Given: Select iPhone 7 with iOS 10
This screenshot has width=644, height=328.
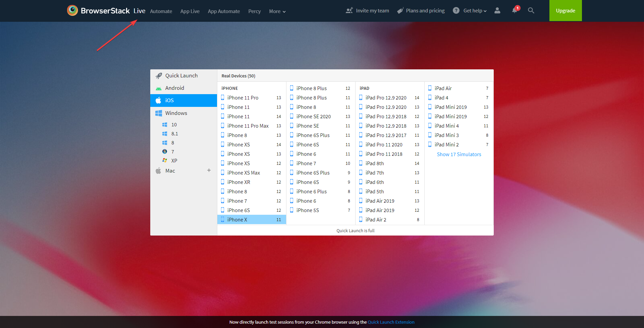Looking at the screenshot, I should point(321,163).
